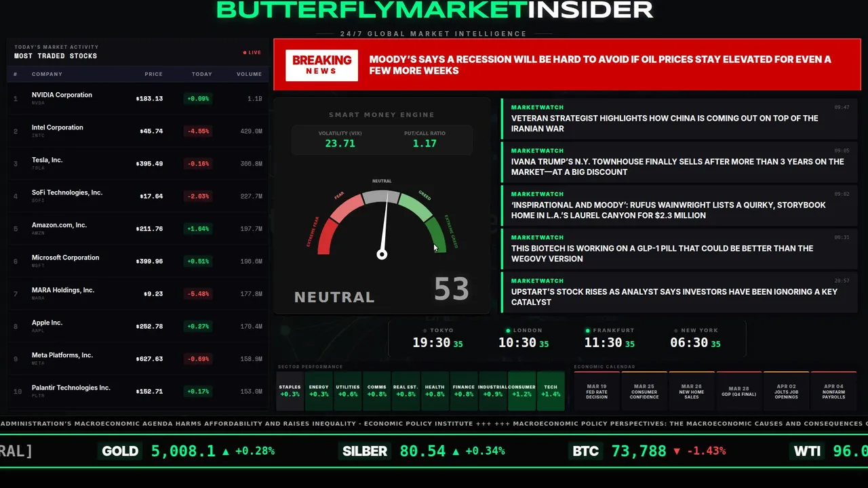Sort table by PRICE column header

(153, 74)
